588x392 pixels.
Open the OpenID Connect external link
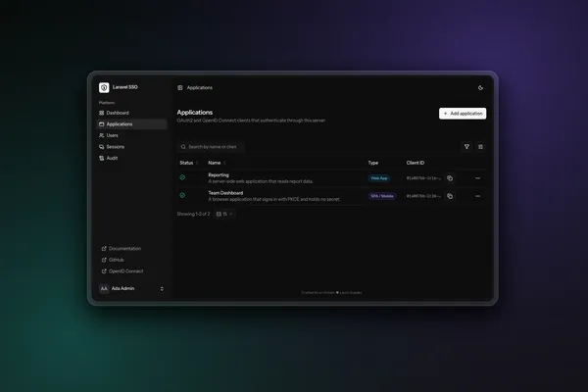tap(122, 270)
